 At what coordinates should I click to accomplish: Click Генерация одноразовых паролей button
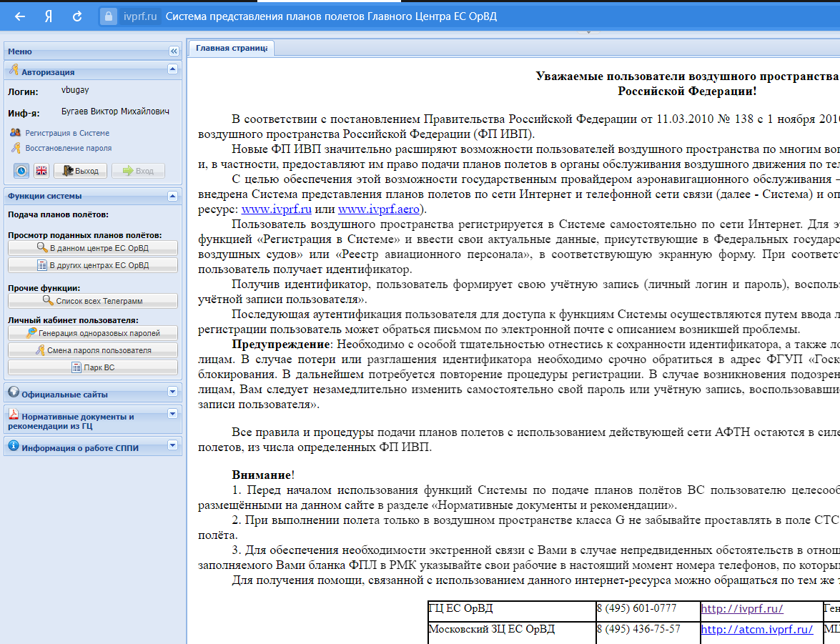93,333
